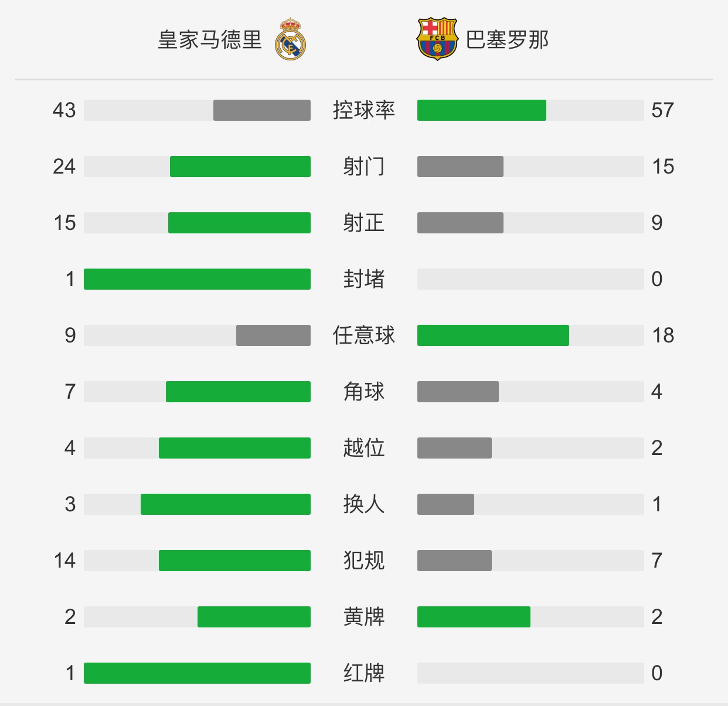The image size is (728, 706).
Task: Click Real Madrid's full 封堵 bar
Action: coord(197,279)
